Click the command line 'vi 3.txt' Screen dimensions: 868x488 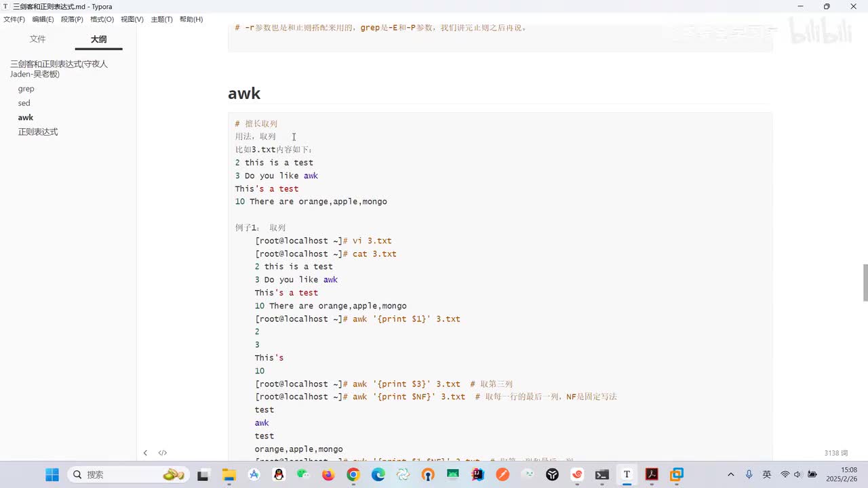372,241
